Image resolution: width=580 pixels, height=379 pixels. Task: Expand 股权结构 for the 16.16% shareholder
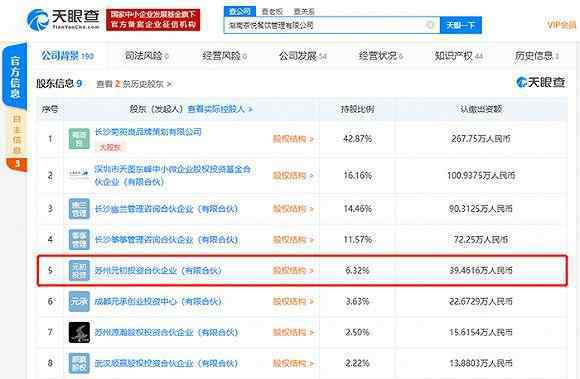pos(293,176)
